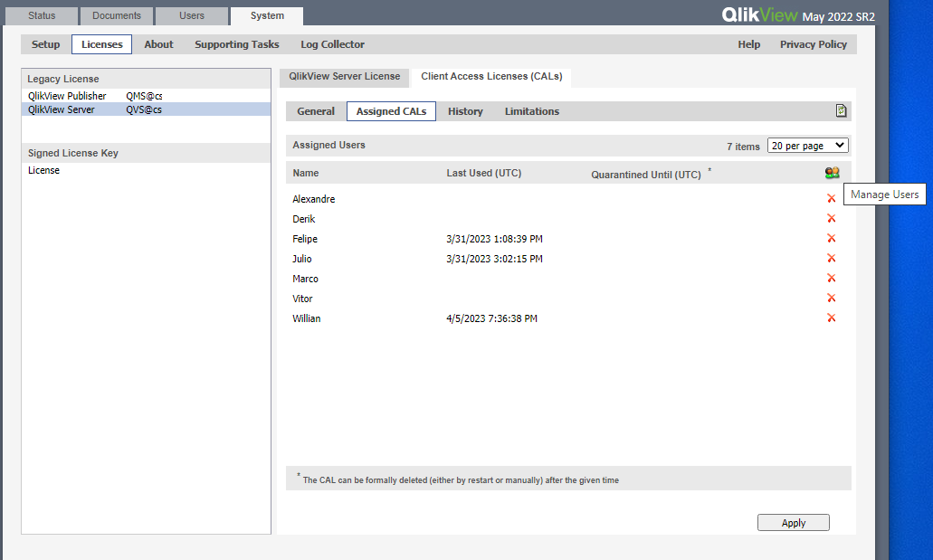Viewport: 933px width, 560px height.
Task: Select License under Signed License Key
Action: coord(44,170)
